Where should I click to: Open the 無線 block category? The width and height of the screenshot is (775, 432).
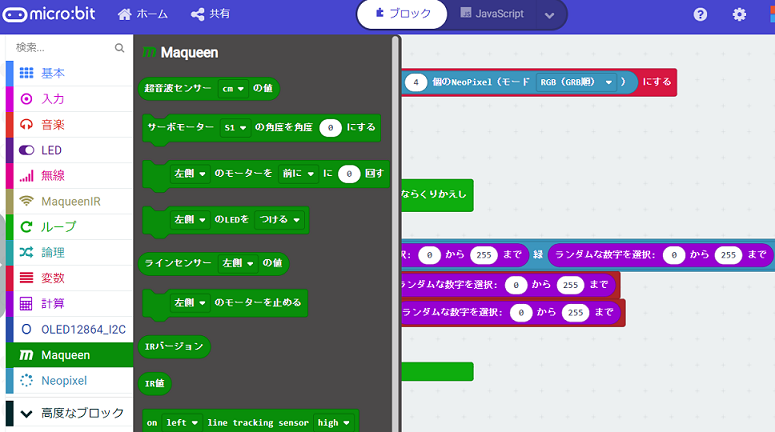pos(69,175)
